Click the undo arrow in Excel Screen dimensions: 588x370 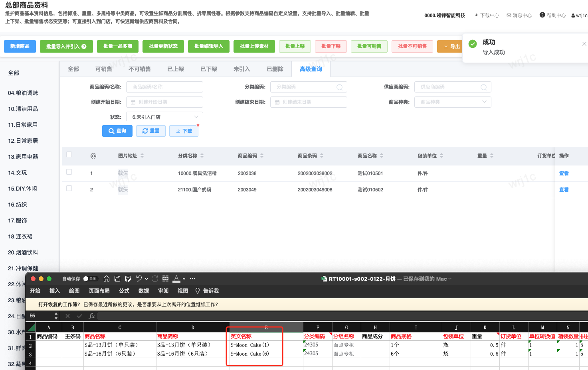[x=139, y=279]
